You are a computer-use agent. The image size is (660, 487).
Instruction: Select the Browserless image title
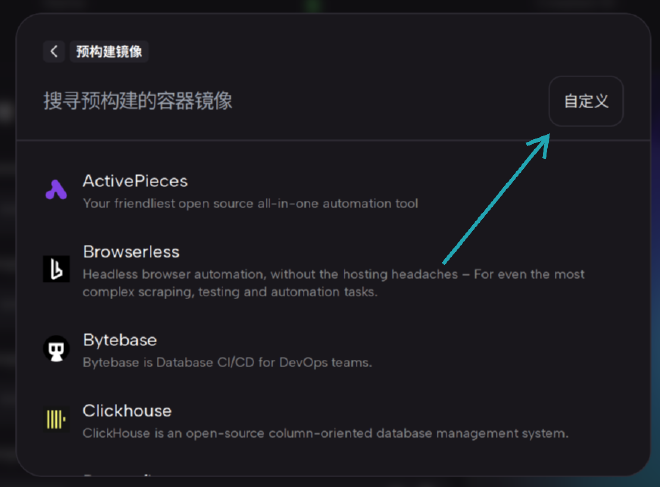131,252
